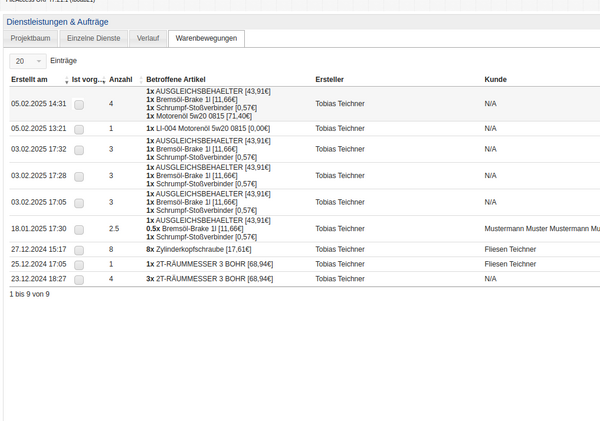Click the Kunde column header
This screenshot has height=421, width=600.
coord(495,79)
